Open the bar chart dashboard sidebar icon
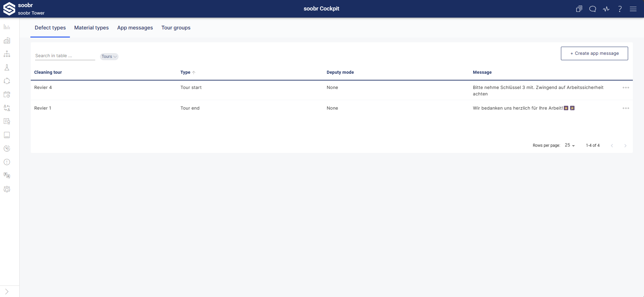 tap(7, 27)
